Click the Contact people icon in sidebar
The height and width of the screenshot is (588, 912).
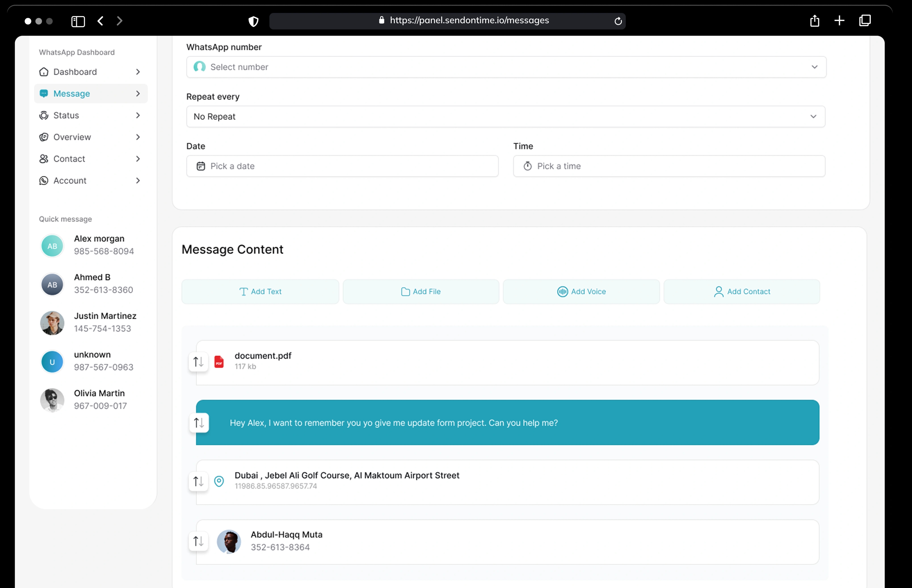pyautogui.click(x=44, y=159)
